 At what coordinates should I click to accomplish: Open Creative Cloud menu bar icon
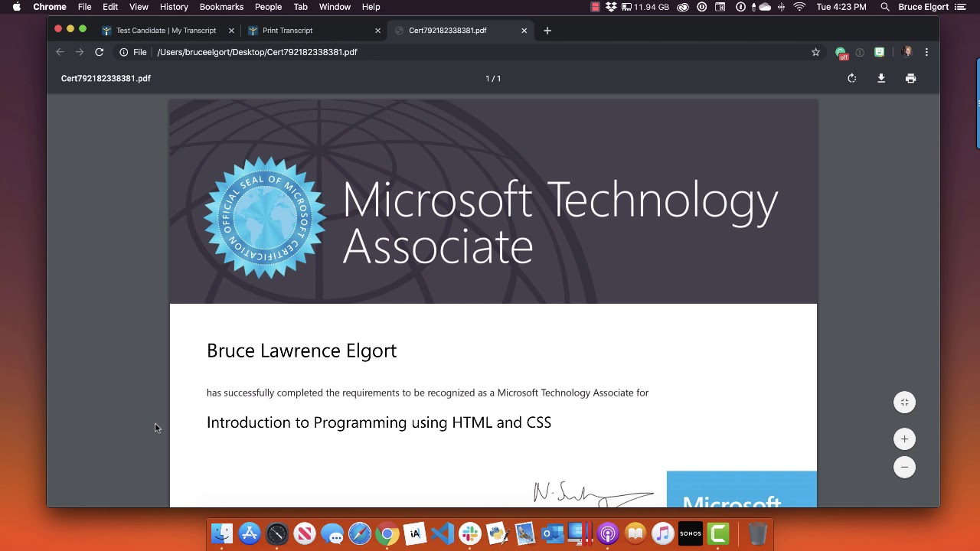(683, 7)
